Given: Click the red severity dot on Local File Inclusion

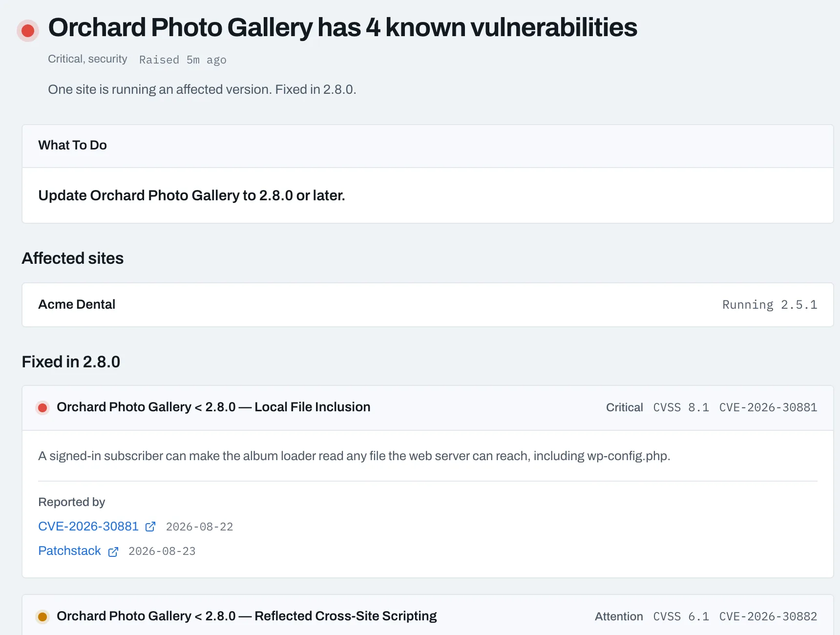Looking at the screenshot, I should click(x=42, y=407).
